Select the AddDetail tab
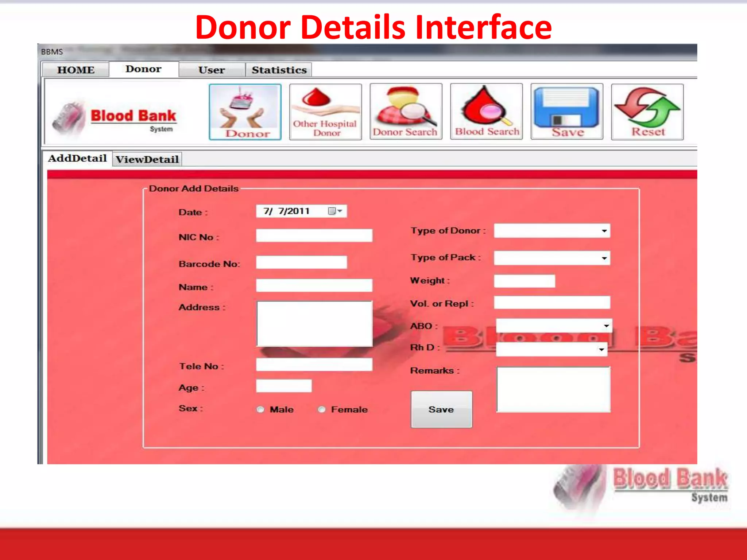747x560 pixels. click(x=77, y=159)
